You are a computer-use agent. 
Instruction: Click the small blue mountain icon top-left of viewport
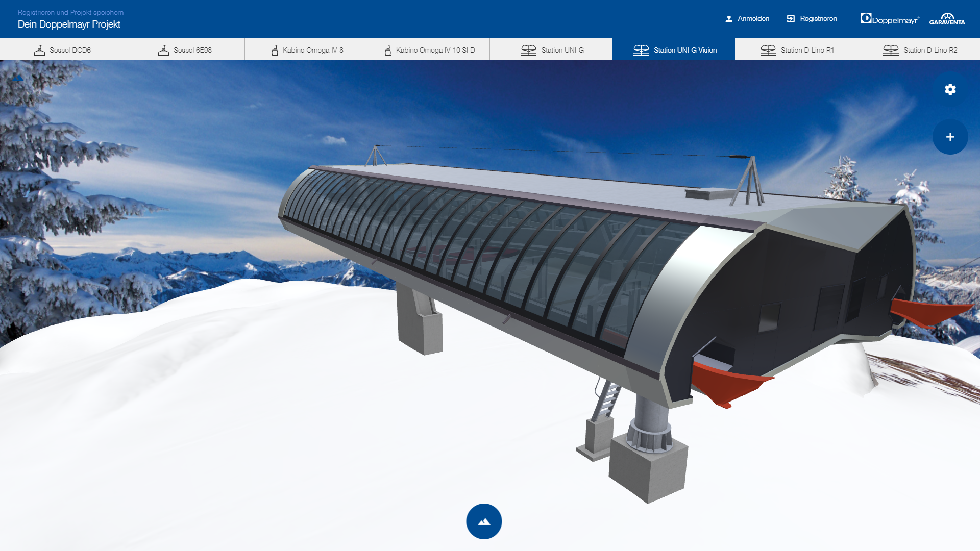point(18,78)
